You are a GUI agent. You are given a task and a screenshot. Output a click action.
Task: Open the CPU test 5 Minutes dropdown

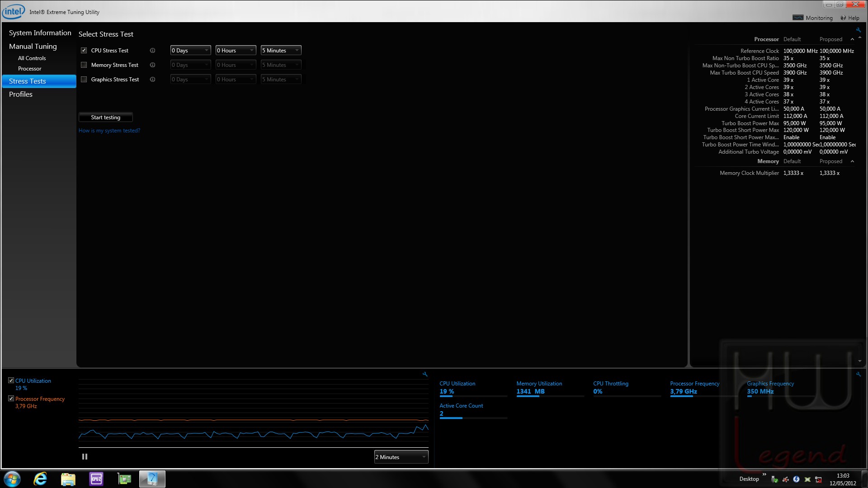click(281, 51)
